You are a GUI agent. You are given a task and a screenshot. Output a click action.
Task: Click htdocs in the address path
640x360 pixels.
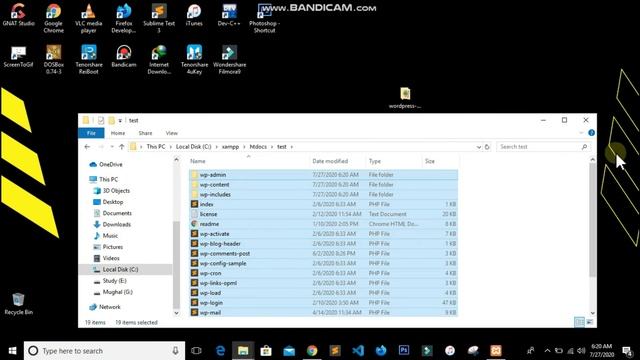(x=258, y=147)
